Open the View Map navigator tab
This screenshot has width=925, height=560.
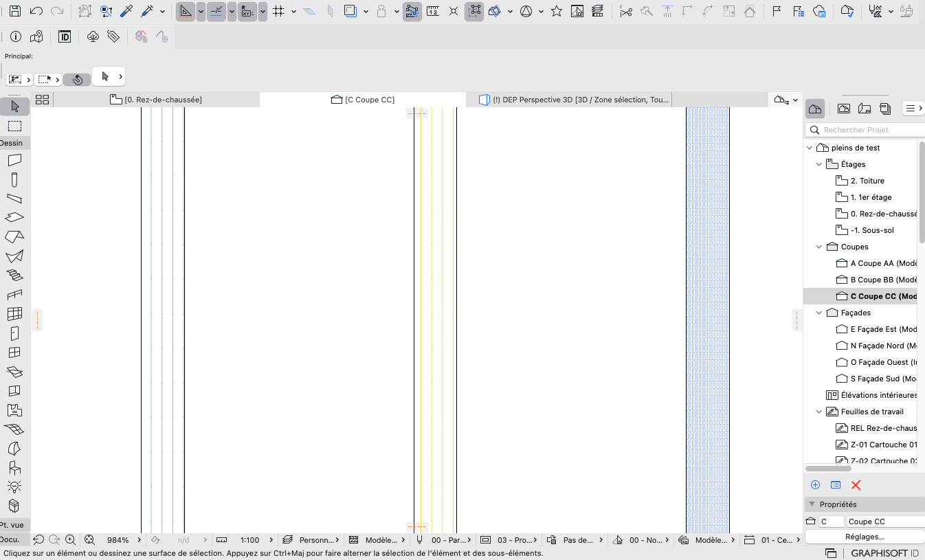click(x=844, y=109)
